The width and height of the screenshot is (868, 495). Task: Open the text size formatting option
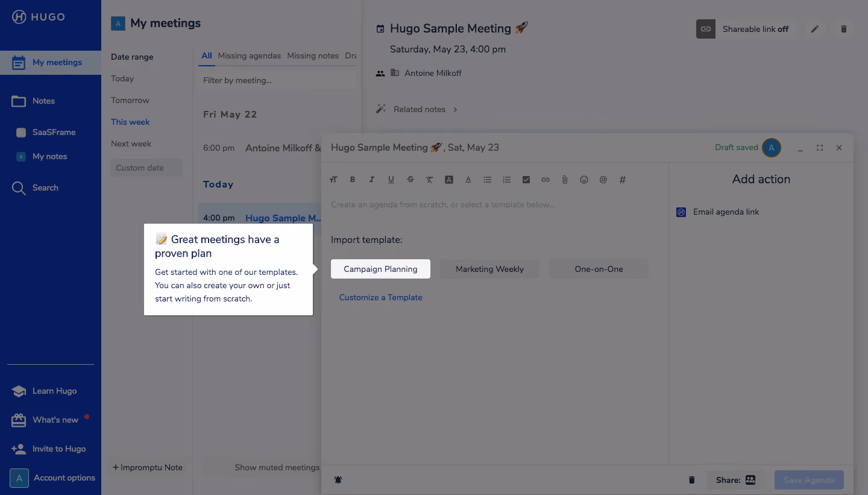(333, 180)
